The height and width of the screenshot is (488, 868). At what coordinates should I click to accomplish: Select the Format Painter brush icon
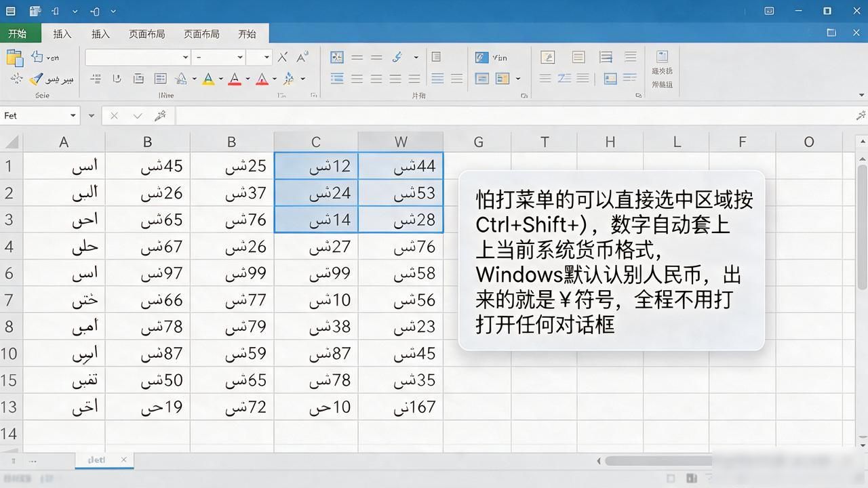(x=36, y=79)
